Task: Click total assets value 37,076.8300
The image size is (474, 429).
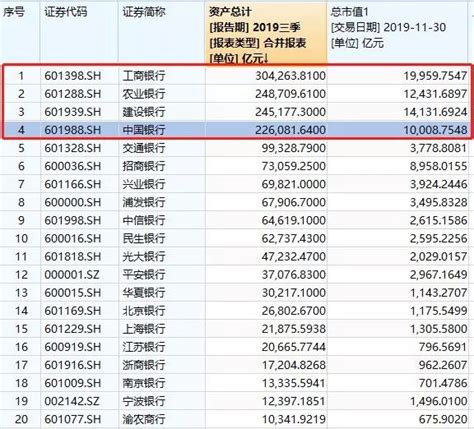Action: 293,274
